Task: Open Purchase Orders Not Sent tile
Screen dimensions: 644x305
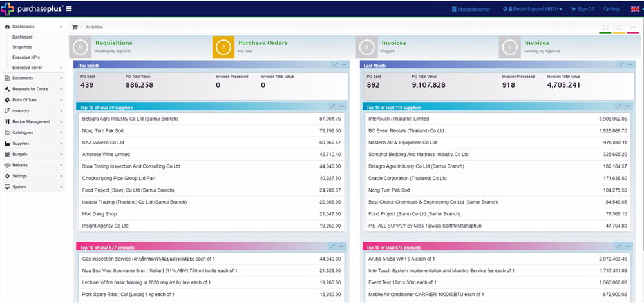Action: pyautogui.click(x=283, y=47)
